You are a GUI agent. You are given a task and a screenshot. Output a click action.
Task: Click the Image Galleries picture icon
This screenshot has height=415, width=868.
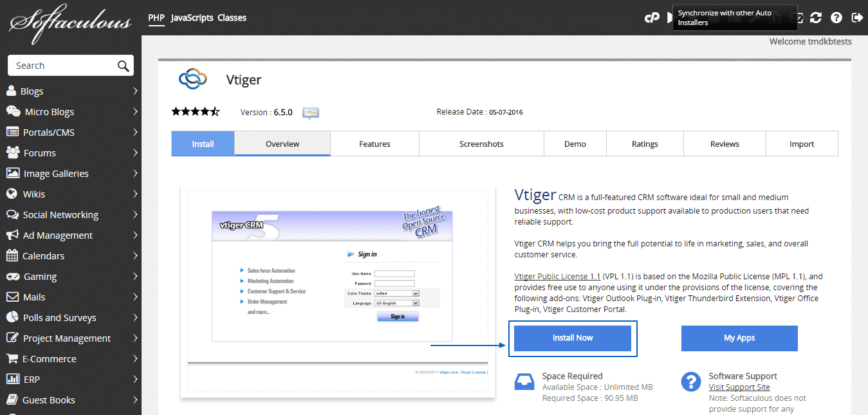click(x=12, y=173)
